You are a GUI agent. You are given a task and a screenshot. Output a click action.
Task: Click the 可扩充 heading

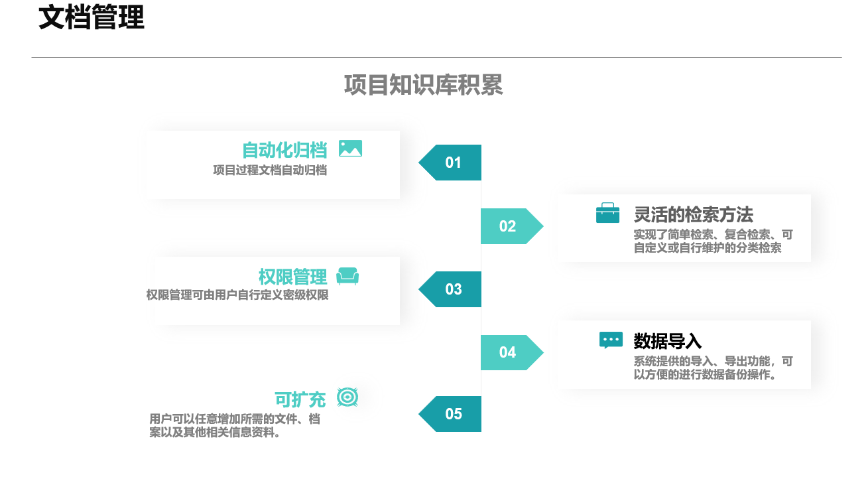300,400
